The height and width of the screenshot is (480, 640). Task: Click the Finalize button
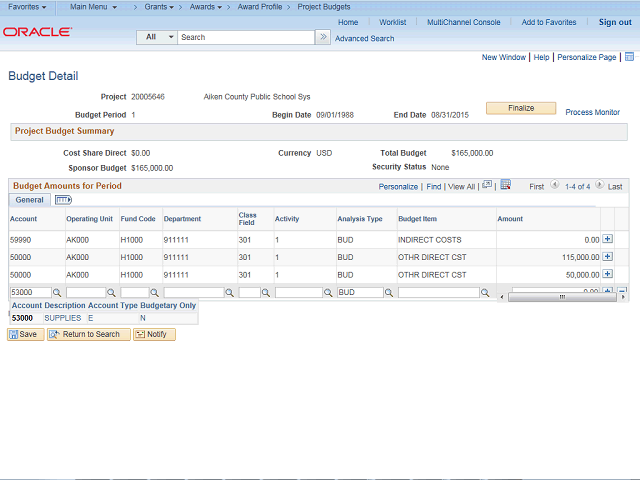click(x=521, y=108)
